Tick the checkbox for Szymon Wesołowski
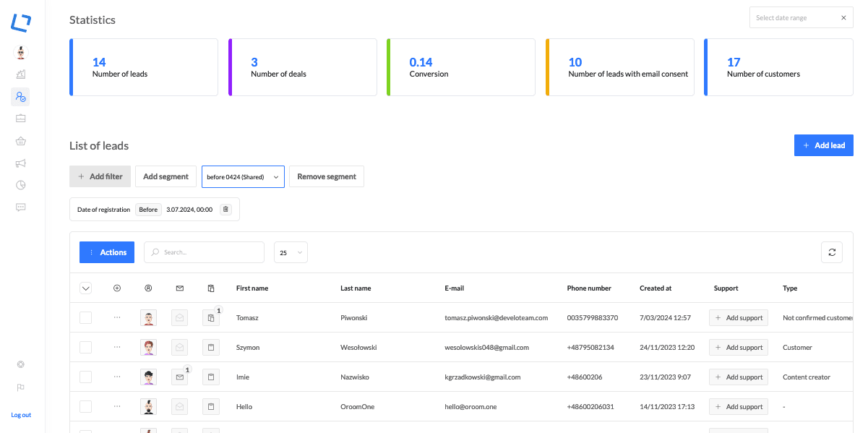This screenshot has height=433, width=868. tap(86, 348)
